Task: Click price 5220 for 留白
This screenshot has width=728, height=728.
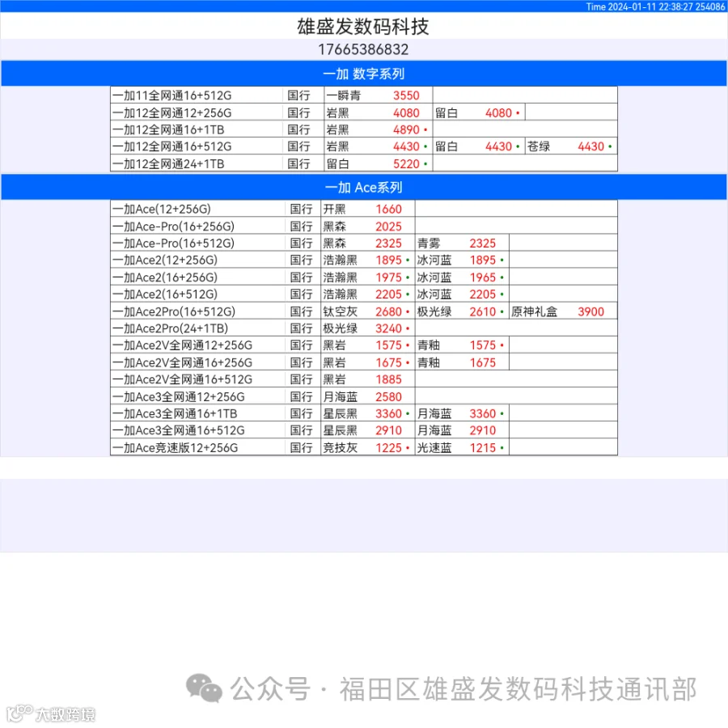Action: [x=406, y=164]
